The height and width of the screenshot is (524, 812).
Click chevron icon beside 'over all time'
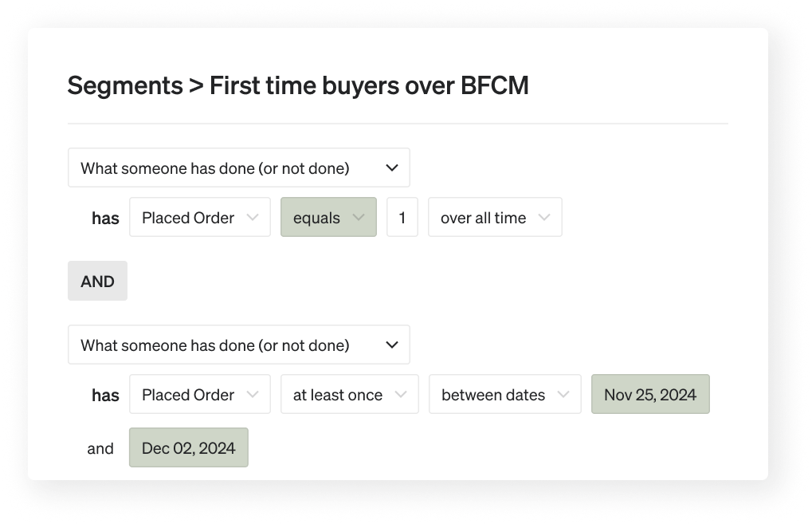[544, 218]
